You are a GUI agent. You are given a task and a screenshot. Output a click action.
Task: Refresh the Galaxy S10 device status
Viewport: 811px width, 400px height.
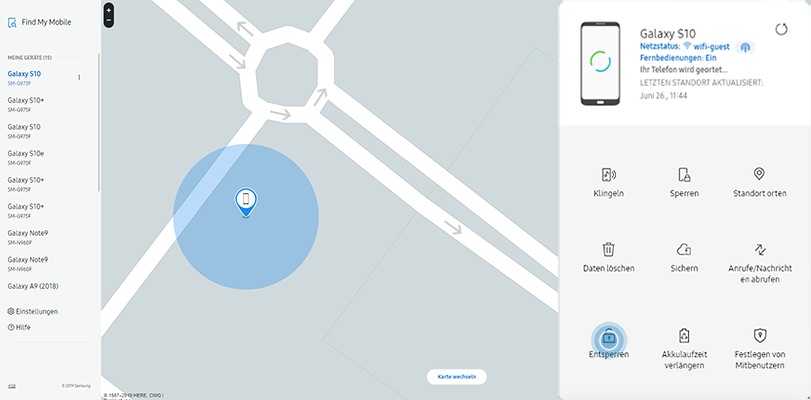[x=781, y=29]
